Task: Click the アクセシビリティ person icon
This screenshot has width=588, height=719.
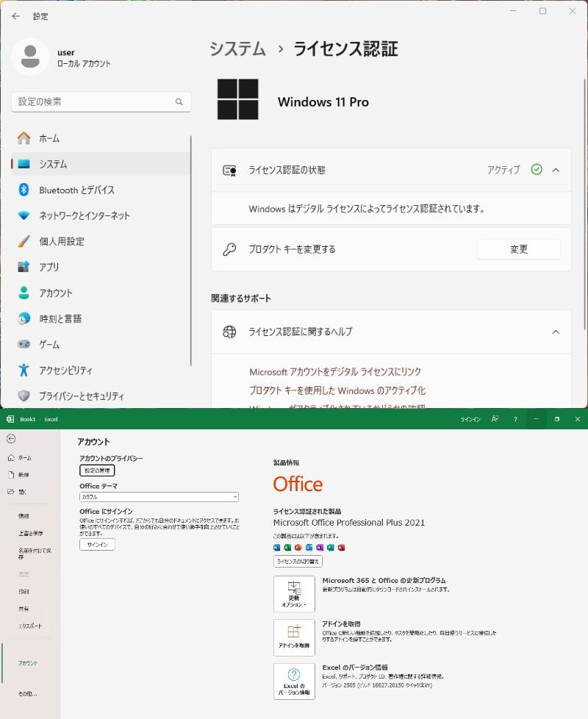Action: click(x=24, y=370)
